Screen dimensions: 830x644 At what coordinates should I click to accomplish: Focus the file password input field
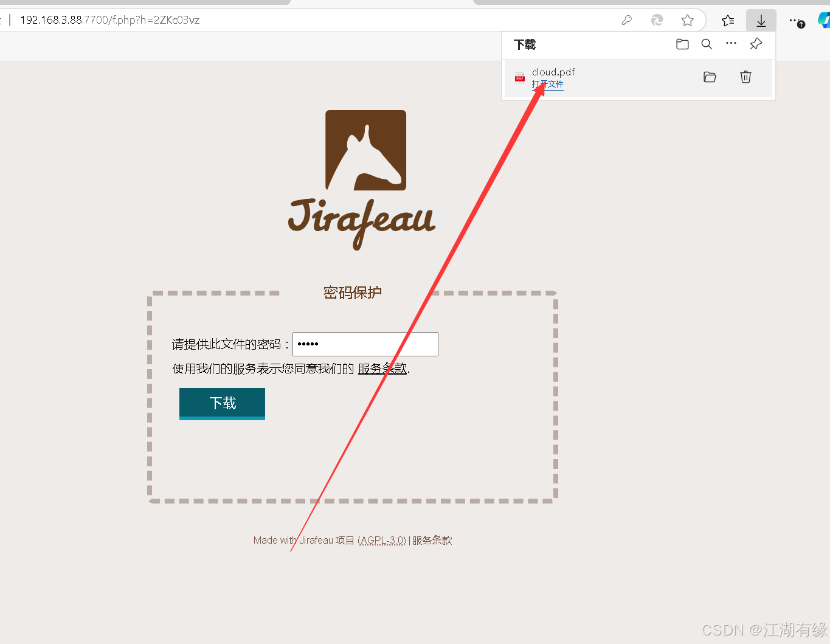point(365,344)
